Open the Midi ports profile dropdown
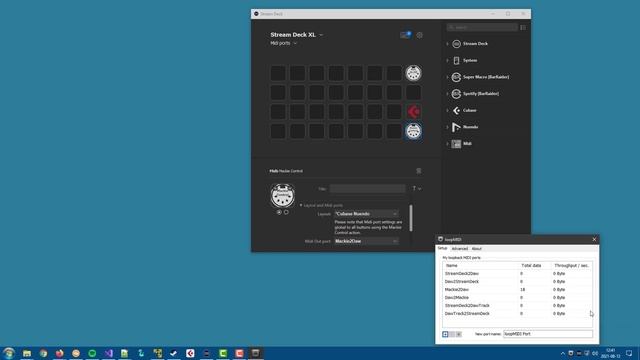Image resolution: width=640 pixels, height=360 pixels. (x=284, y=43)
